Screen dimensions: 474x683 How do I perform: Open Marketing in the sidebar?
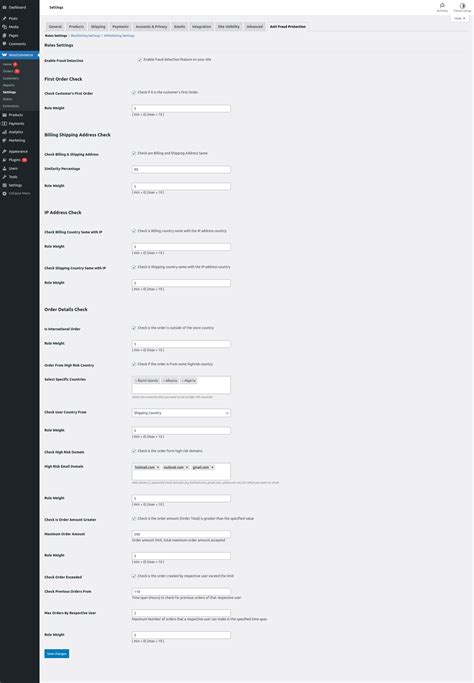17,141
